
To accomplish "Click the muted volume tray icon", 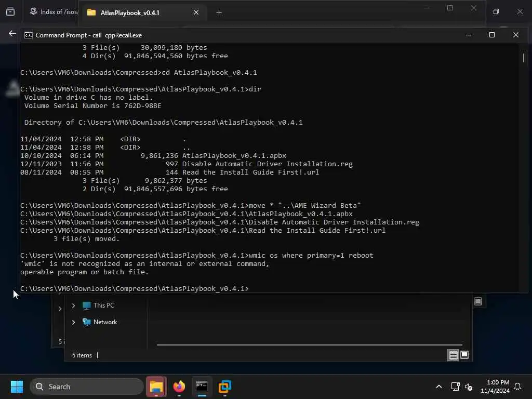I will pyautogui.click(x=469, y=387).
